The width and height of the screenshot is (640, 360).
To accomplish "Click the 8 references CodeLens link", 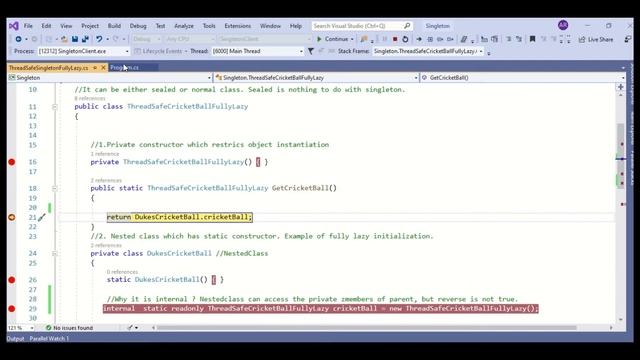I will pos(90,98).
